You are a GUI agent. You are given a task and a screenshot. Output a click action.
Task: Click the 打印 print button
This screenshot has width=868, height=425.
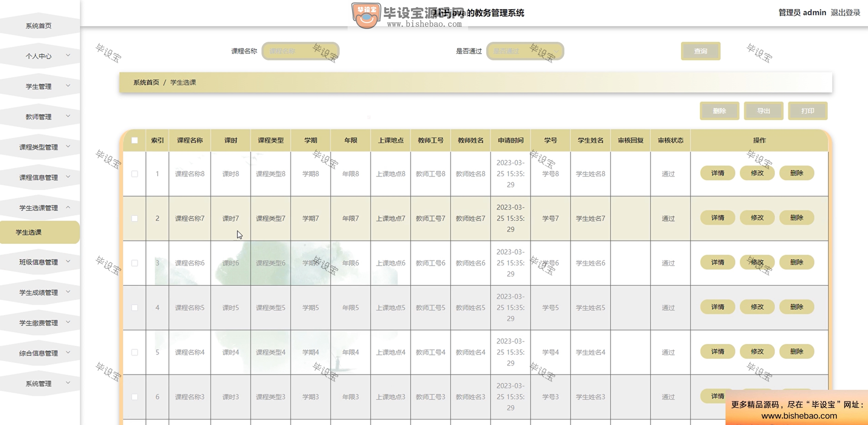(808, 111)
